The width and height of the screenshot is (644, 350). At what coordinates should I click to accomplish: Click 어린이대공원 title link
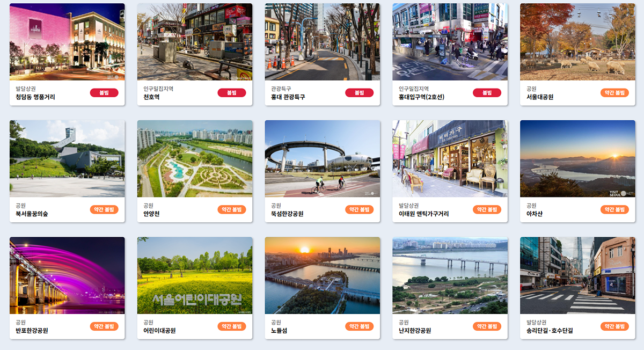click(x=159, y=331)
